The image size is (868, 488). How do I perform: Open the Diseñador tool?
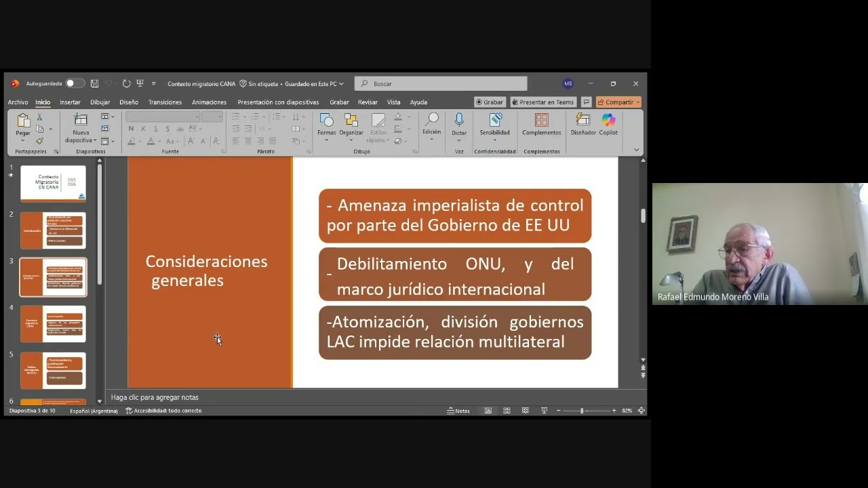coord(583,121)
